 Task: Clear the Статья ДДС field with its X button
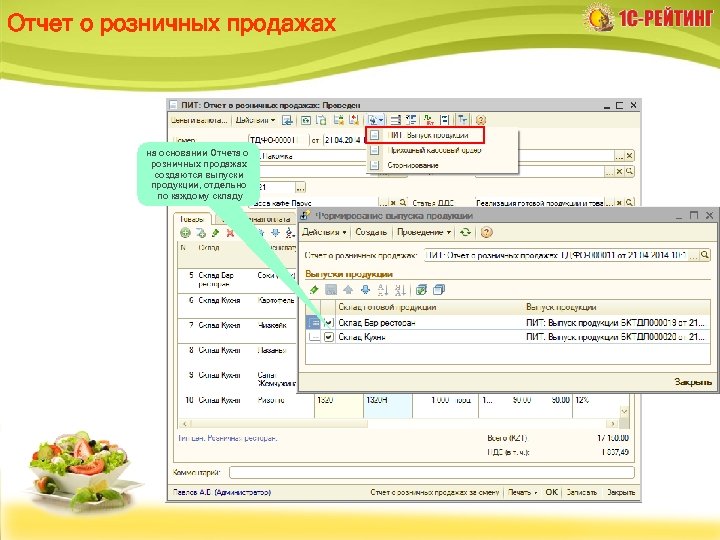(x=619, y=202)
